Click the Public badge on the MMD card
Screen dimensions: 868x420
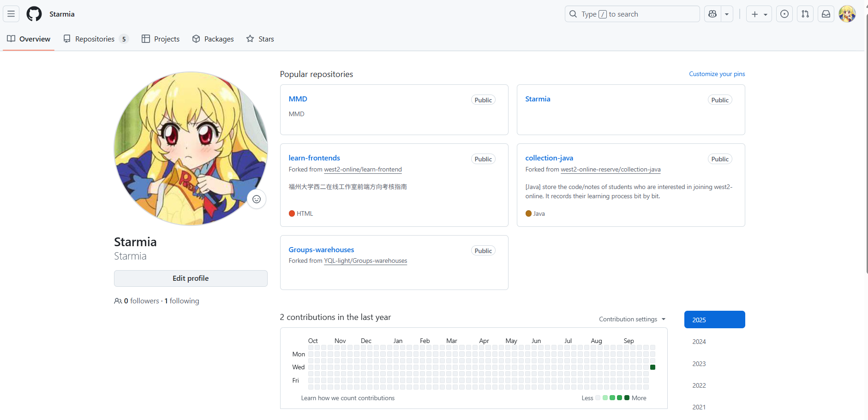coord(483,100)
